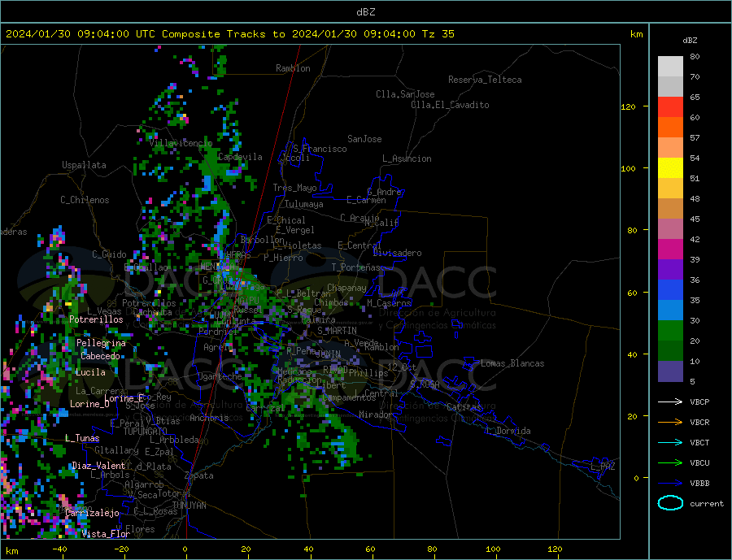Click the Villavicencio place label
The width and height of the screenshot is (732, 560).
(181, 143)
